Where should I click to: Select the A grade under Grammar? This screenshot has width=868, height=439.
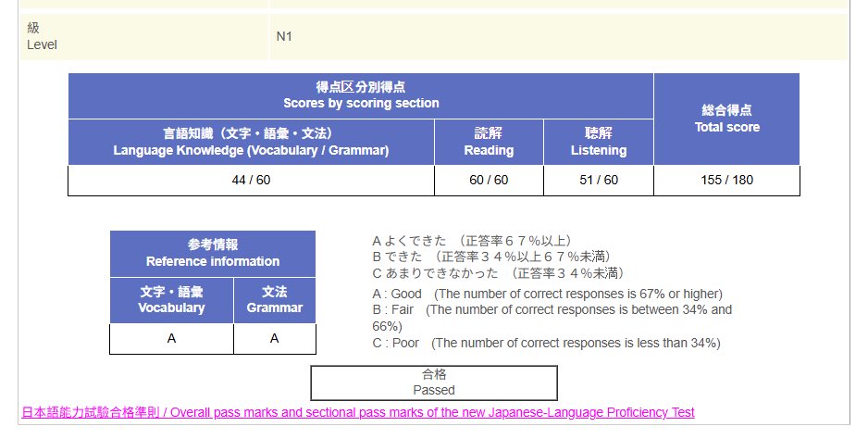(x=275, y=339)
